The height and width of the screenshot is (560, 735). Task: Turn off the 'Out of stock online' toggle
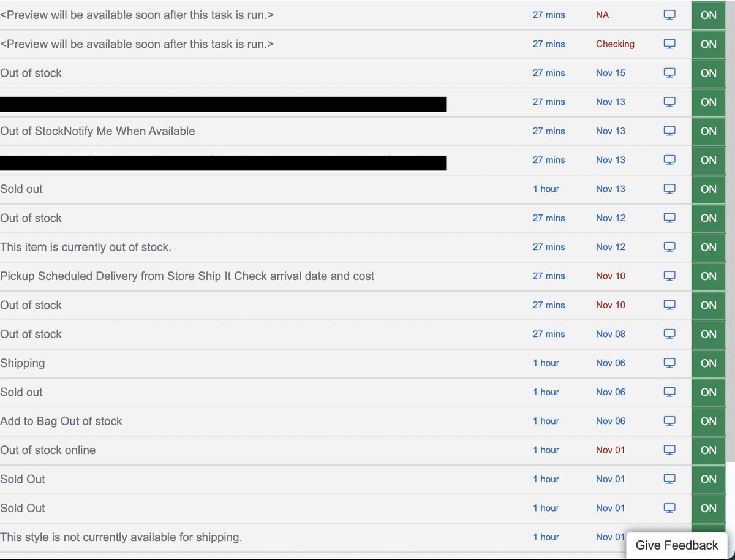click(x=709, y=450)
